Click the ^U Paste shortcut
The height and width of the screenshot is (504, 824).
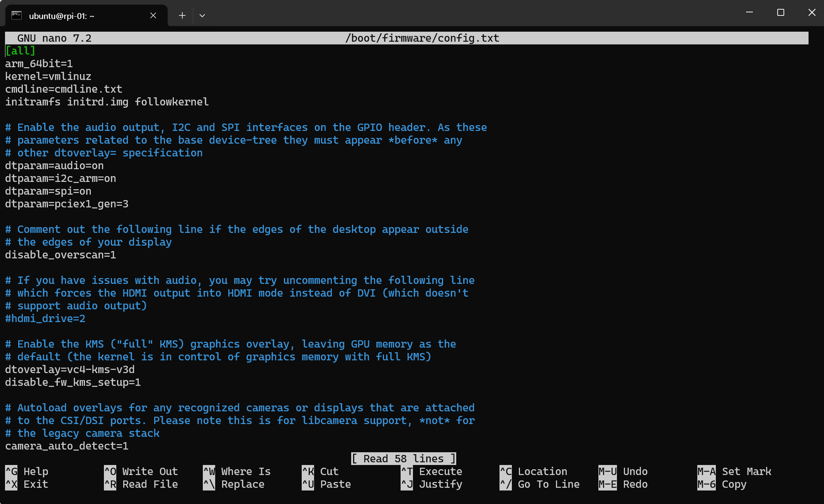click(326, 484)
